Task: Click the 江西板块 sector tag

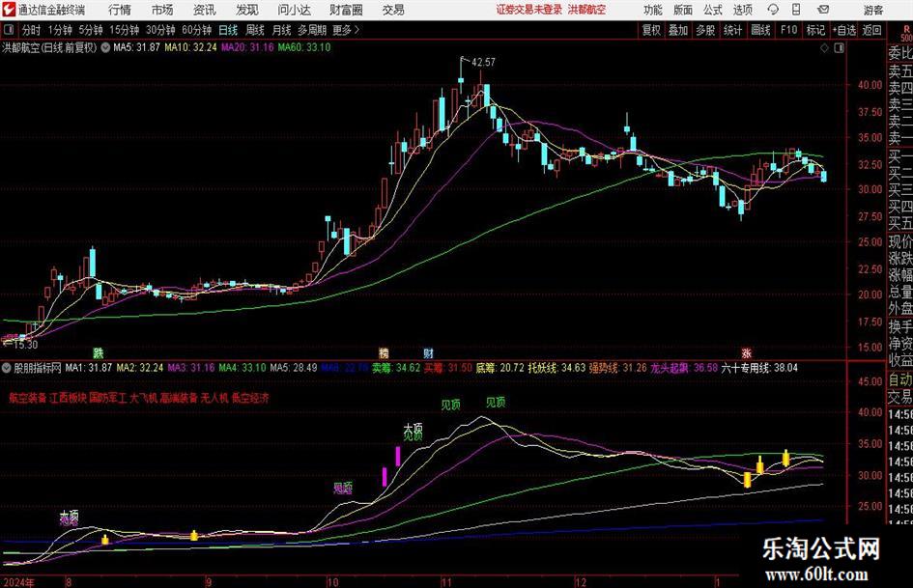Action: 68,398
